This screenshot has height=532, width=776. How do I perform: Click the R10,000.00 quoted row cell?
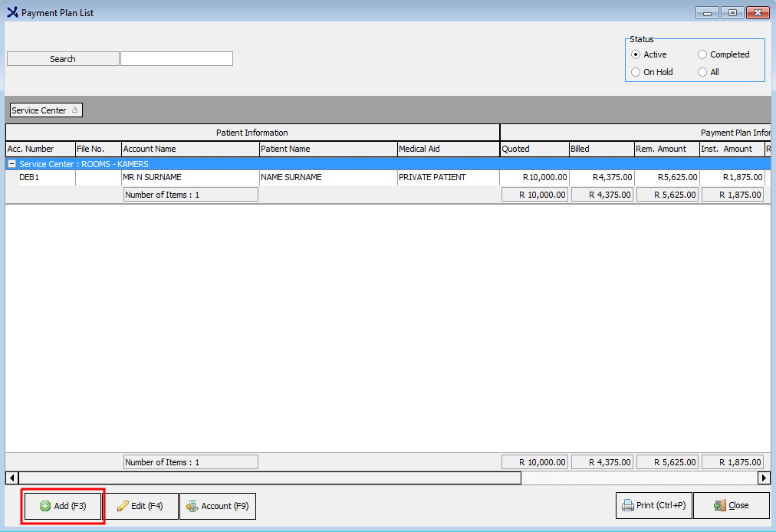click(x=535, y=177)
